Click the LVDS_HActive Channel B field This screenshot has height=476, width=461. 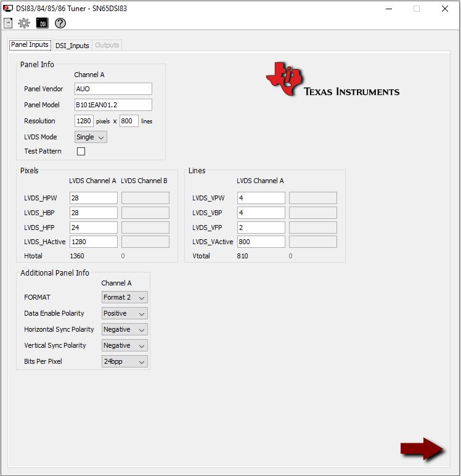pyautogui.click(x=145, y=242)
